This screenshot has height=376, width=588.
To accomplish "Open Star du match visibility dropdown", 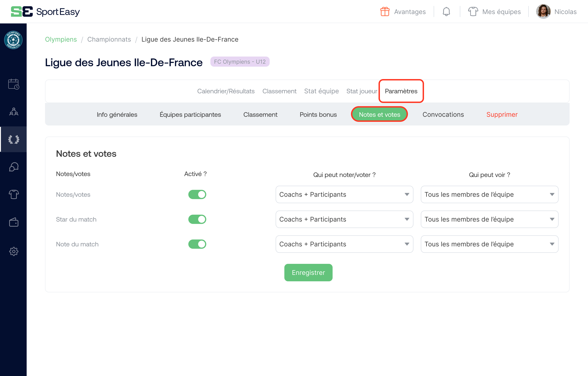I will pos(489,219).
